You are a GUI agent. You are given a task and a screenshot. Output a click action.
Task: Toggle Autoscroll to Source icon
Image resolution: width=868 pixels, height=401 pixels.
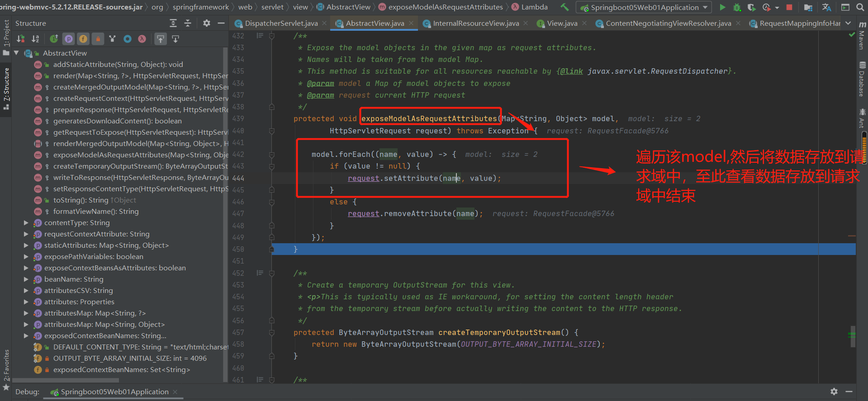(161, 39)
